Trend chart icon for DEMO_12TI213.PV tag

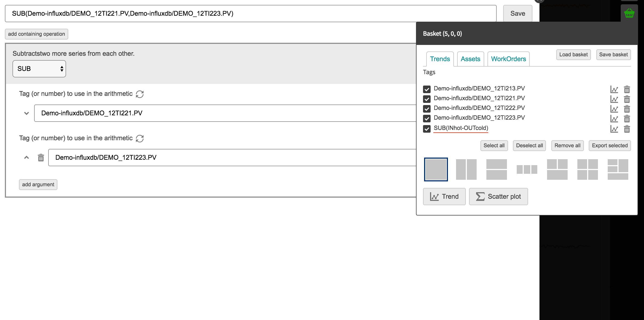coord(614,89)
